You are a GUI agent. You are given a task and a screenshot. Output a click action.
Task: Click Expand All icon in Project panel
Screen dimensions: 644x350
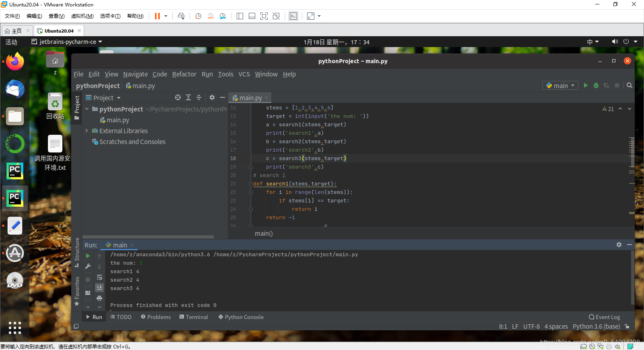[188, 97]
